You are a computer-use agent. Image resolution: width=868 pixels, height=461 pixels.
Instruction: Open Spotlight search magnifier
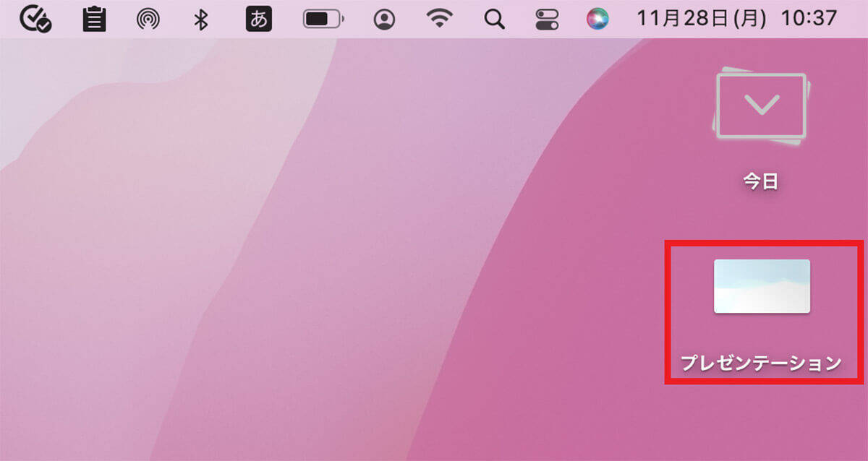(494, 20)
